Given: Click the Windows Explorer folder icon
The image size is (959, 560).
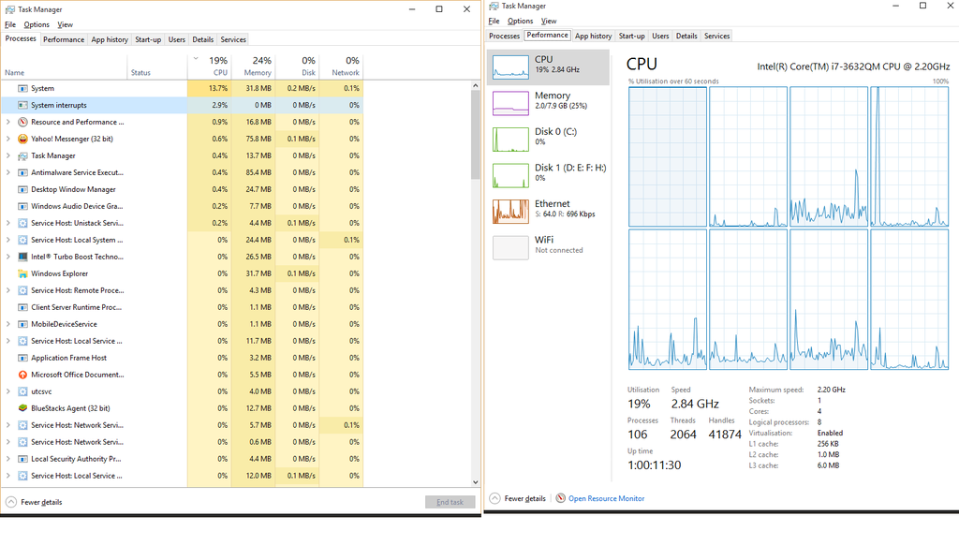Looking at the screenshot, I should tap(22, 273).
